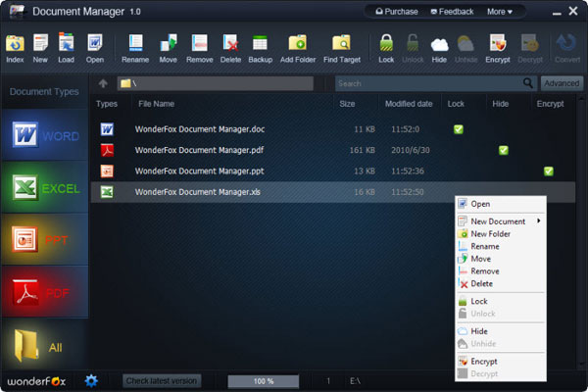
Task: Choose Rename in context menu
Action: click(x=500, y=246)
